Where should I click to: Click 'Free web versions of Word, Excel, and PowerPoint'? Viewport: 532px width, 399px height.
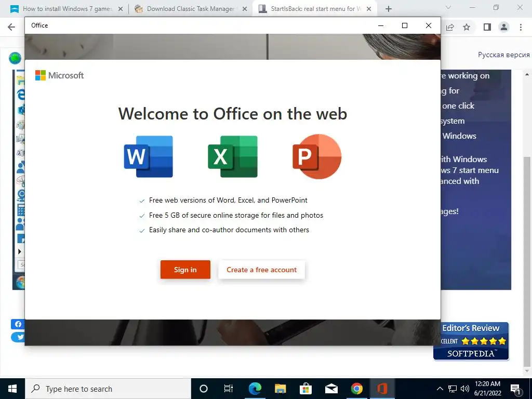(228, 200)
